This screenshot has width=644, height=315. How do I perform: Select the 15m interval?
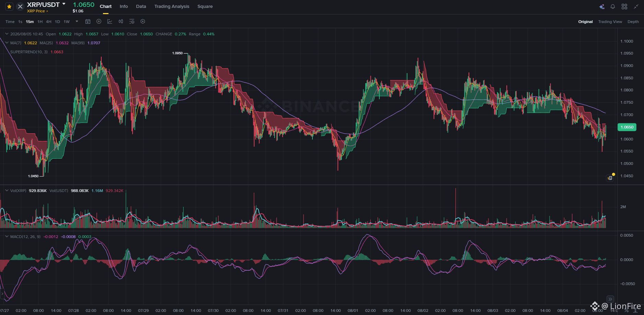pos(30,22)
